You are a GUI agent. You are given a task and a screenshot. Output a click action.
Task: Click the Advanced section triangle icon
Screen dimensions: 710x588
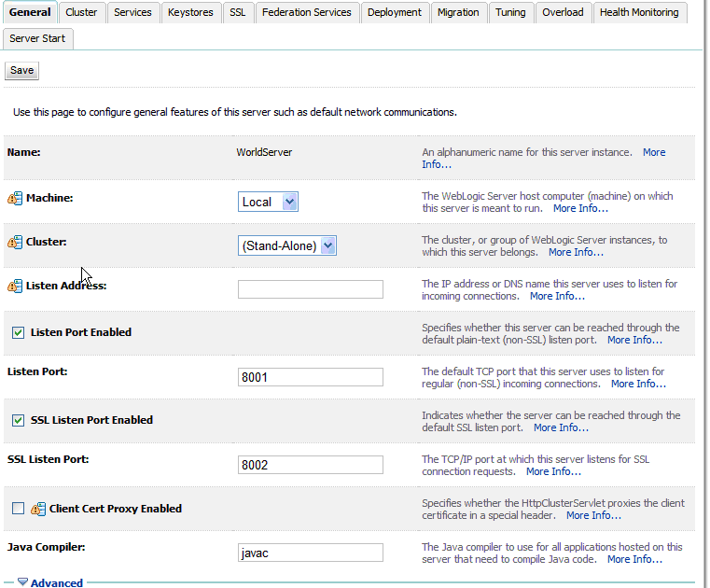pos(22,581)
